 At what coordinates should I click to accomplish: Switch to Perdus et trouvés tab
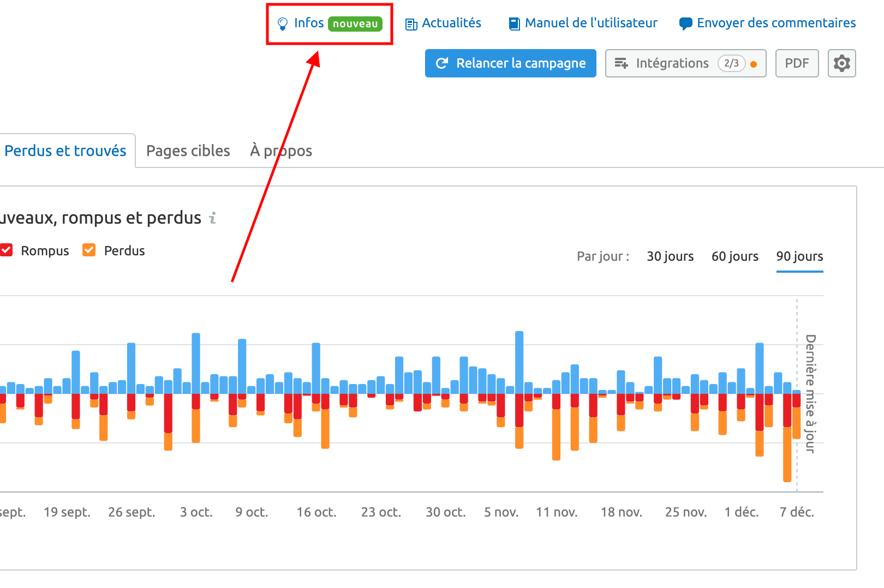point(65,151)
